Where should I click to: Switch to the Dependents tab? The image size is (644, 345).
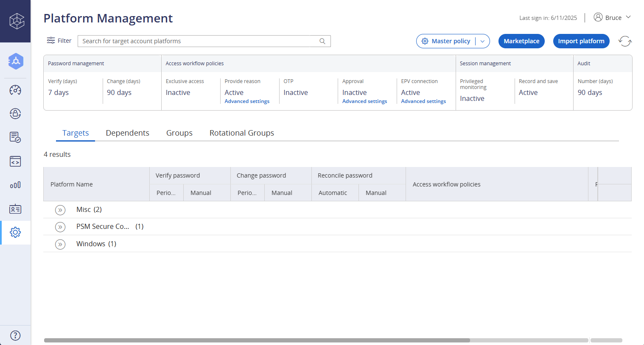coord(127,133)
